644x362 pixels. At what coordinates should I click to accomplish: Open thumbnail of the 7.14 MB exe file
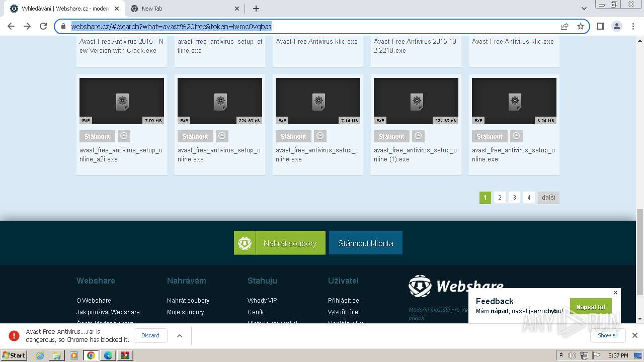pyautogui.click(x=318, y=101)
